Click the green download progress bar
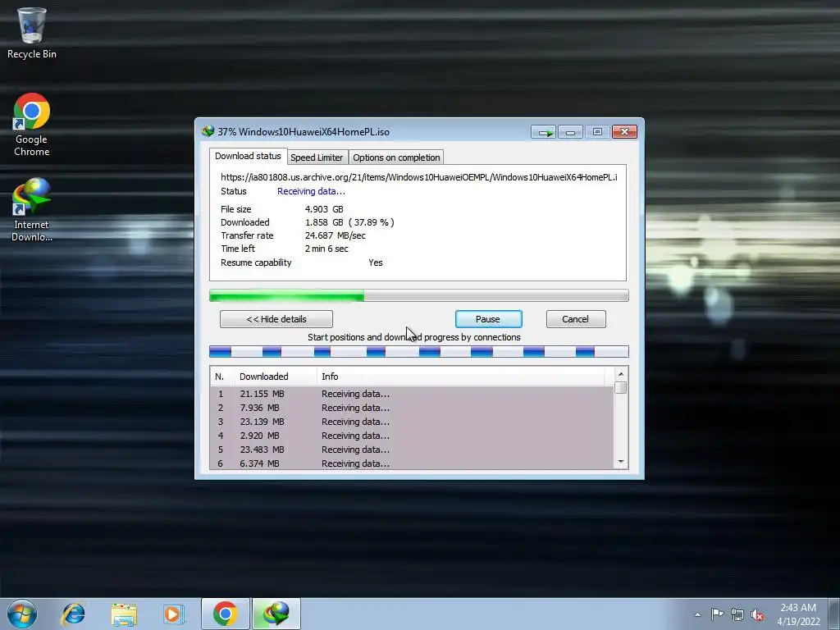This screenshot has height=630, width=840. click(x=418, y=295)
